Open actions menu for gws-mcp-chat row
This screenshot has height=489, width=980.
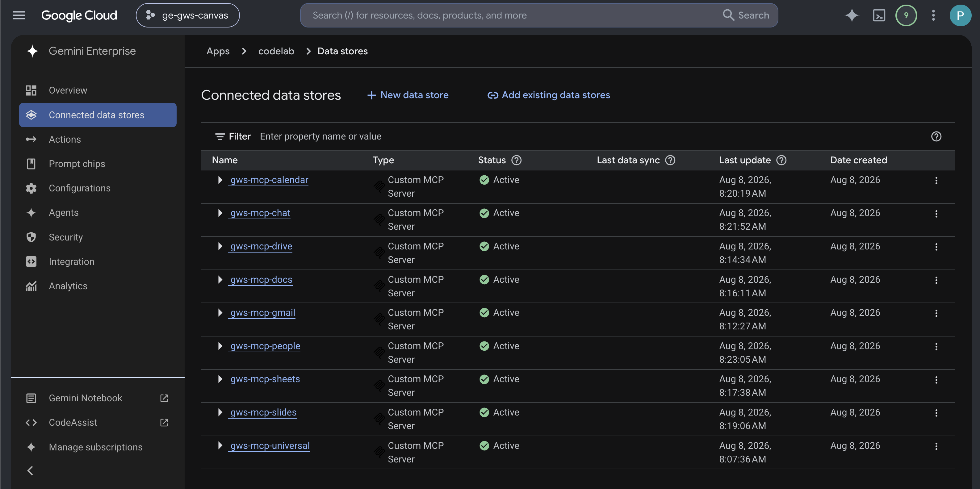[936, 214]
